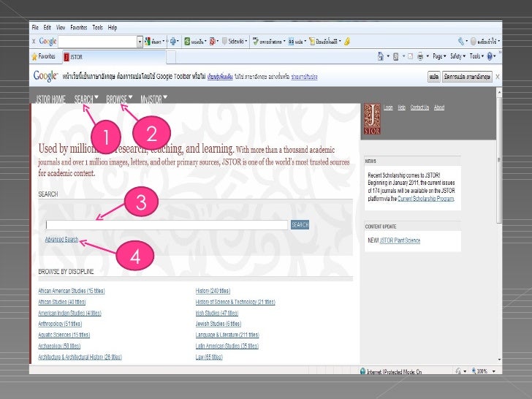Open the command bar Tools dropdown

click(x=476, y=56)
